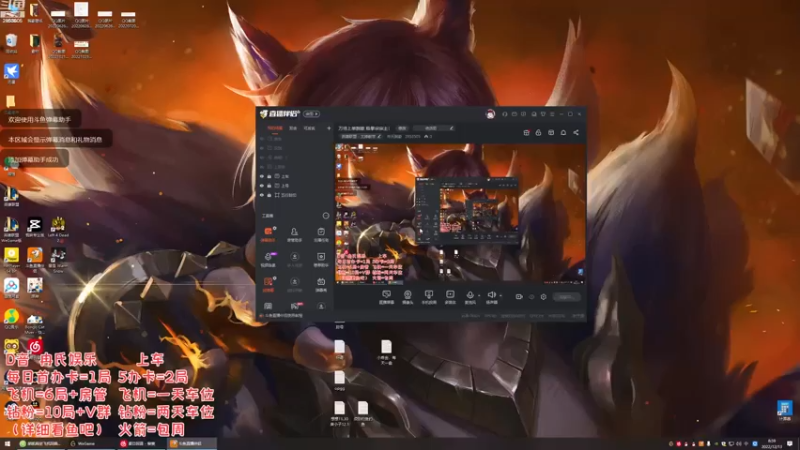Viewport: 800px width, 450px height.
Task: Open the bell notifications icon
Action: 563,133
